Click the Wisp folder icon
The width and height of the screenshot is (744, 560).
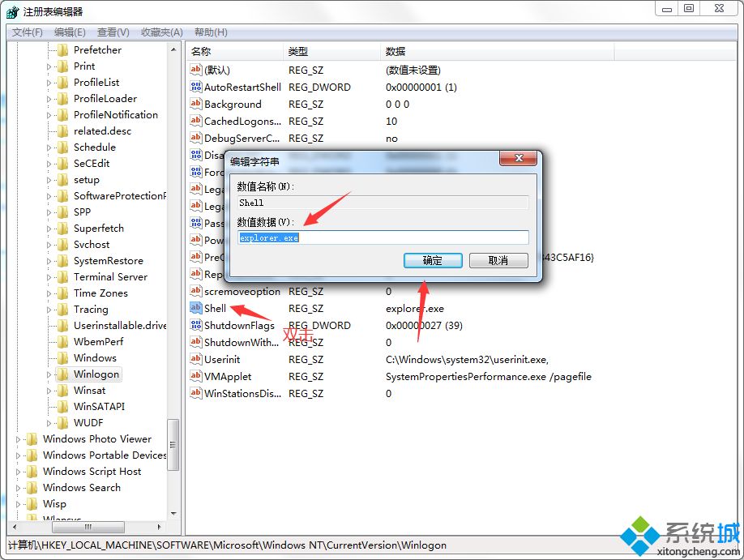point(32,503)
